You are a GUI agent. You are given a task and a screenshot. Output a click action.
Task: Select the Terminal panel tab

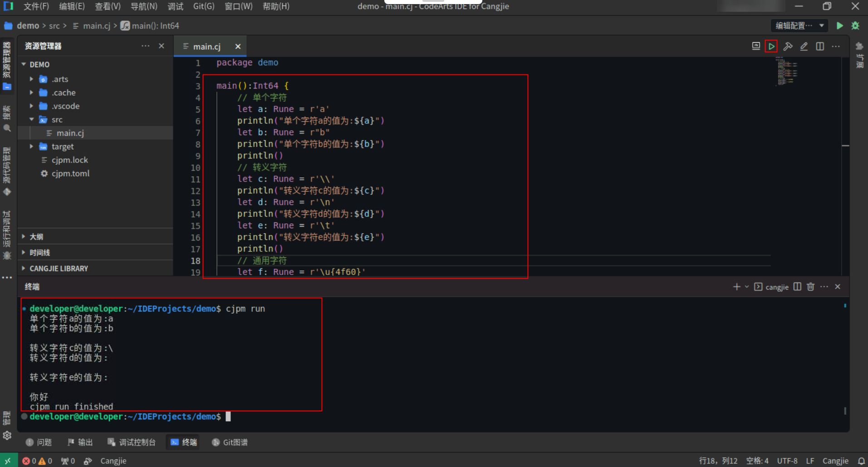[x=184, y=442]
